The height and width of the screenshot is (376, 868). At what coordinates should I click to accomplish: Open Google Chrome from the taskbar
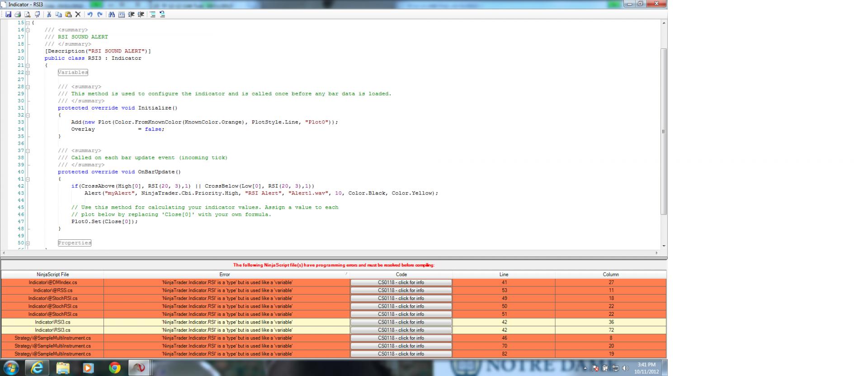click(x=114, y=368)
